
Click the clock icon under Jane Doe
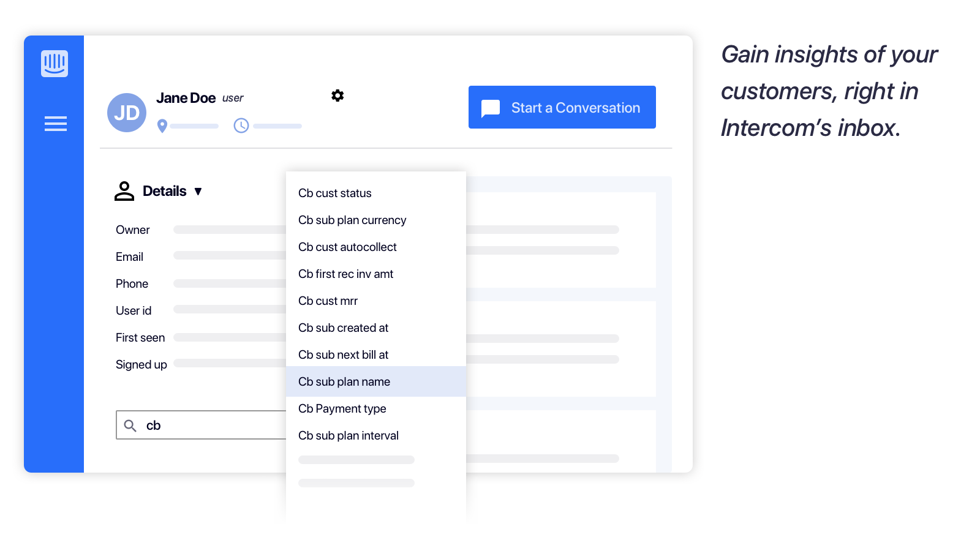tap(241, 126)
